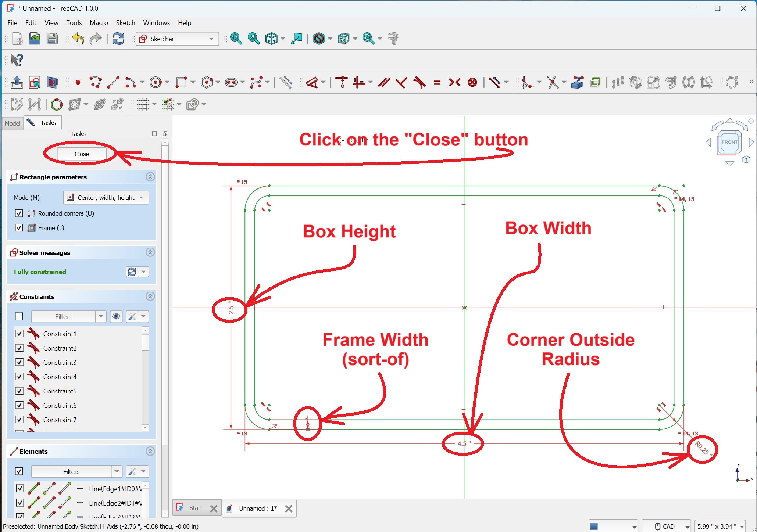Open the rectangle Mode dropdown
The image size is (757, 532).
point(106,198)
